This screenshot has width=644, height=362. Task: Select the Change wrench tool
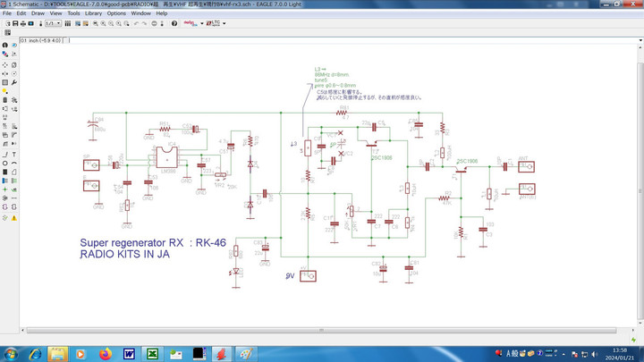coord(15,82)
